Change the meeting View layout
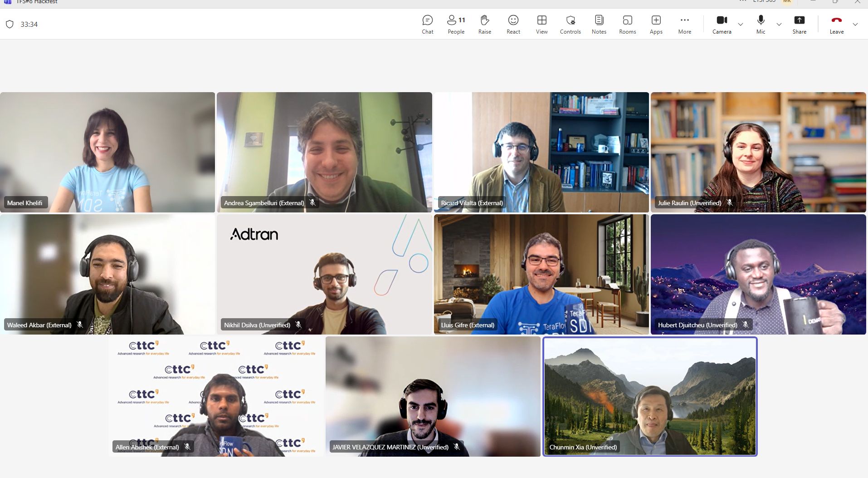 [541, 25]
